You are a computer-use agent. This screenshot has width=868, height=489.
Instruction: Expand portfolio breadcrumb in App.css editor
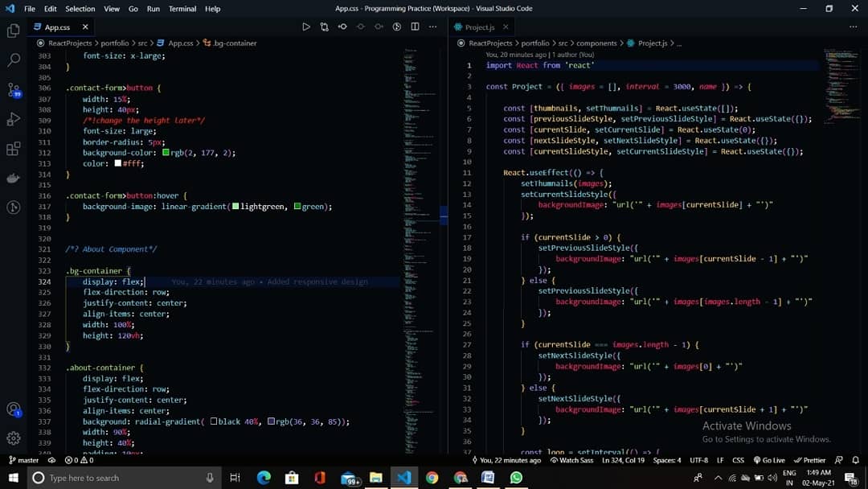(x=115, y=43)
